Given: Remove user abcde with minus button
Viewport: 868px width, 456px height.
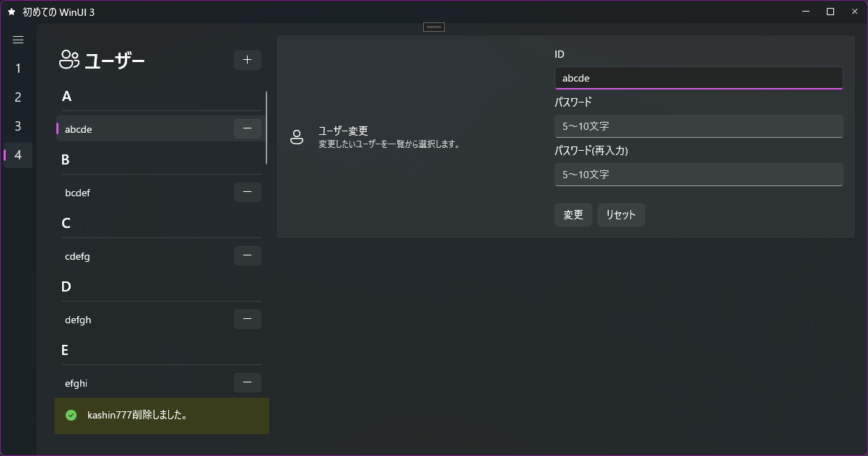Looking at the screenshot, I should (248, 128).
